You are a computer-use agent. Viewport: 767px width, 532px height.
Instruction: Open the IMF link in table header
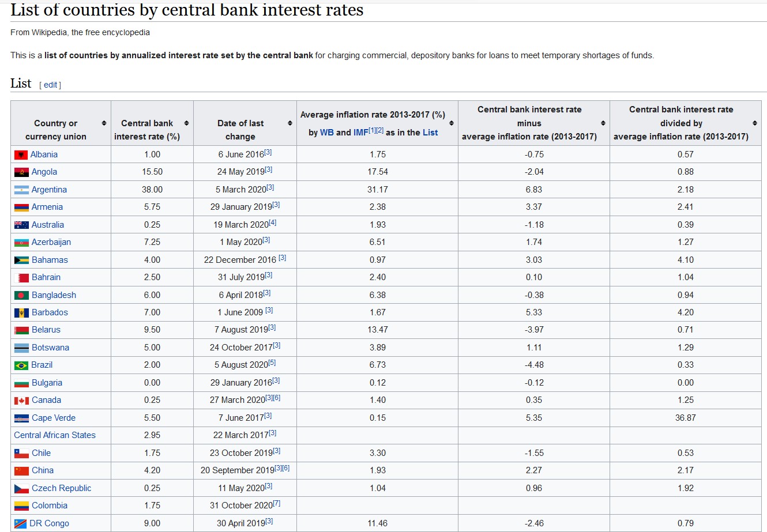(360, 133)
